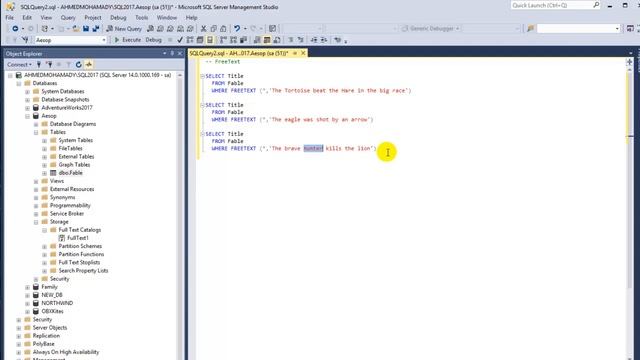Open the Undo history dropdown arrow
Screen dimensions: 640x360
245,29
